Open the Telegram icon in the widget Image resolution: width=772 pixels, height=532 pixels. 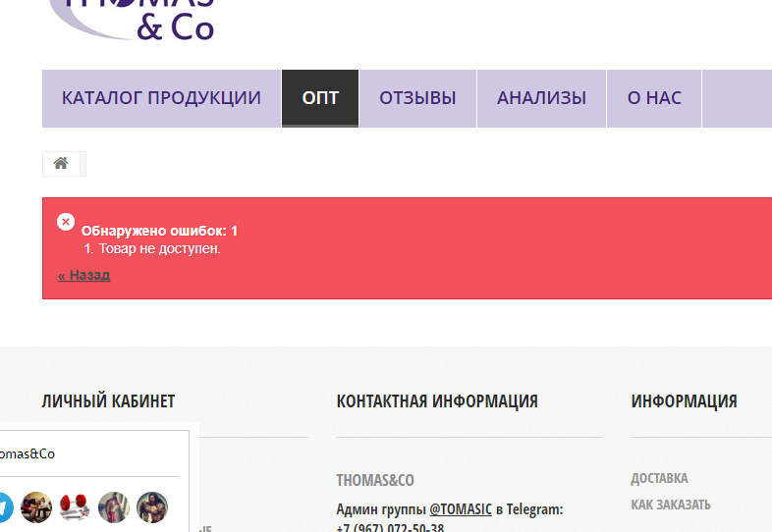pos(3,507)
